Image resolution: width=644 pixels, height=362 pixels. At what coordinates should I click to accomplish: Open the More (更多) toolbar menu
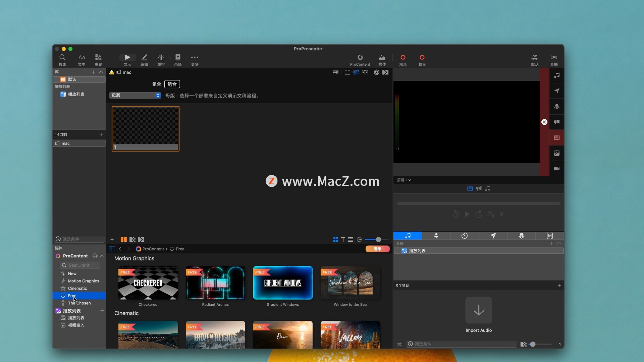(195, 60)
